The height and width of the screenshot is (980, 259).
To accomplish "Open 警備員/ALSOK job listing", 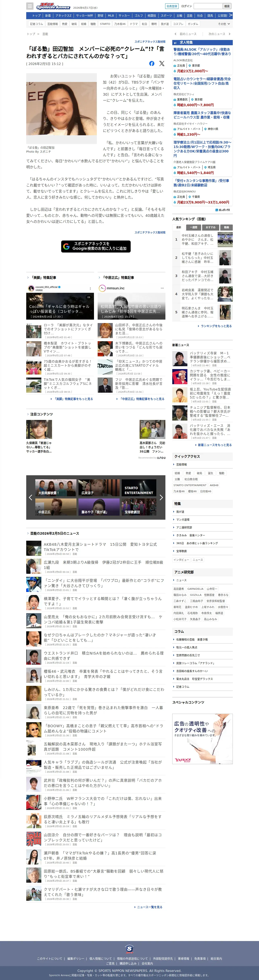I will click(x=202, y=51).
